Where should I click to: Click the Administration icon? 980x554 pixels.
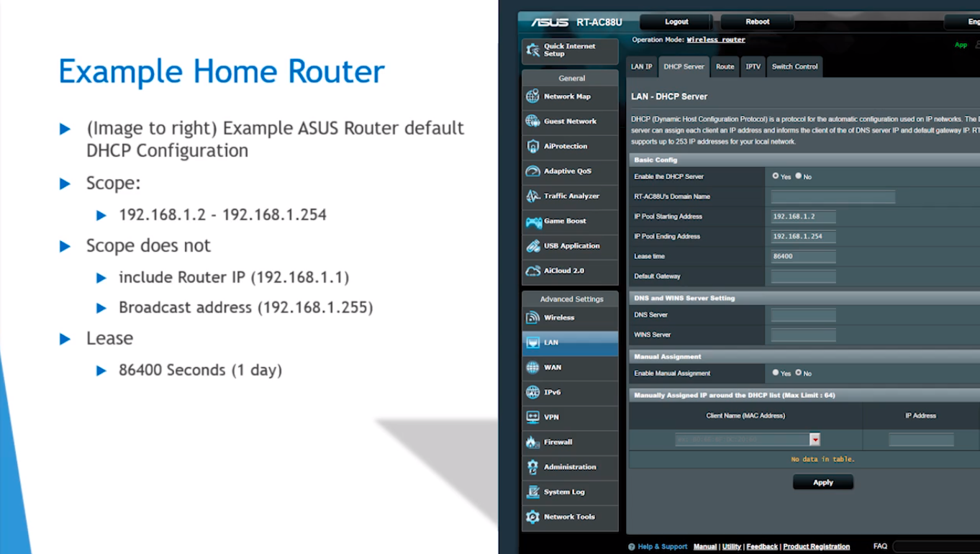(x=532, y=467)
